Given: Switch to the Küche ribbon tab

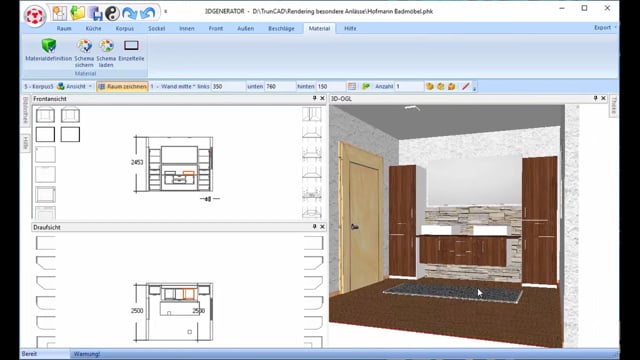Looking at the screenshot, I should coord(93,28).
